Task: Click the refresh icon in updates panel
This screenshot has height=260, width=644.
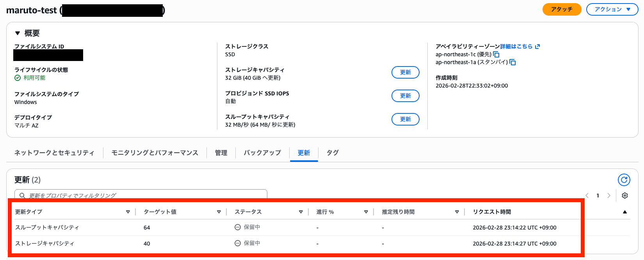Action: 624,180
